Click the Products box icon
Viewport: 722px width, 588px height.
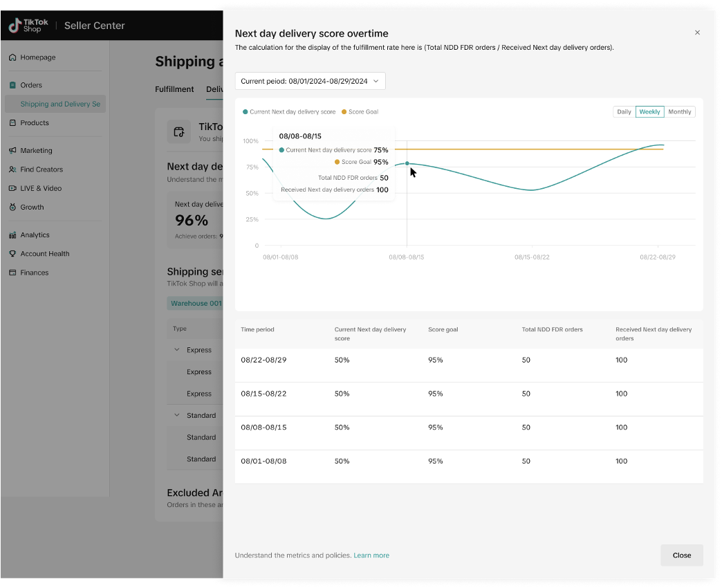click(x=12, y=123)
